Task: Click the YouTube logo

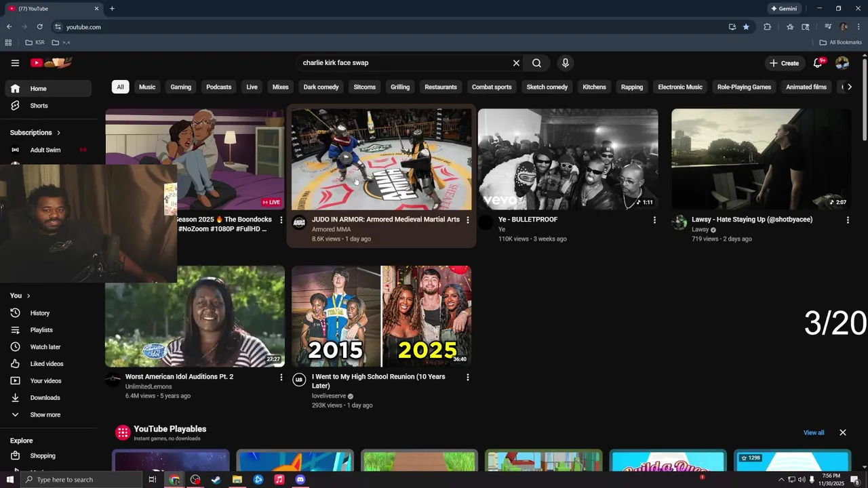Action: point(52,63)
